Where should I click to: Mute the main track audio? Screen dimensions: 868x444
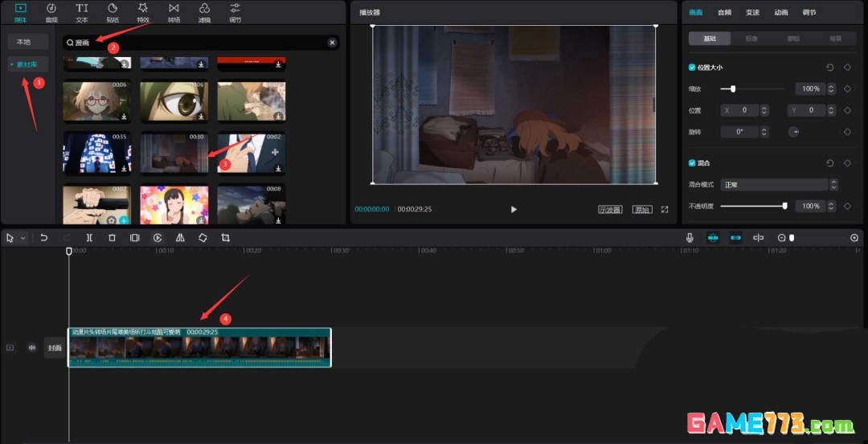coord(32,347)
